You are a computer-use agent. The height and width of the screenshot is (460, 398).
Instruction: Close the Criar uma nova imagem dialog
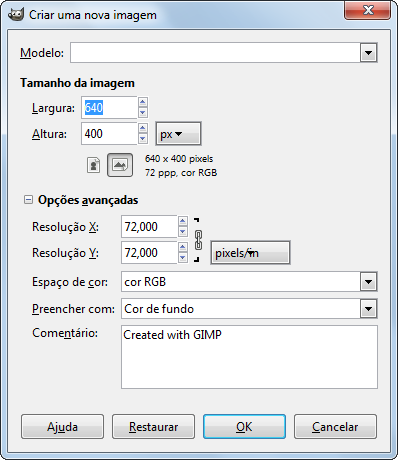[x=367, y=11]
